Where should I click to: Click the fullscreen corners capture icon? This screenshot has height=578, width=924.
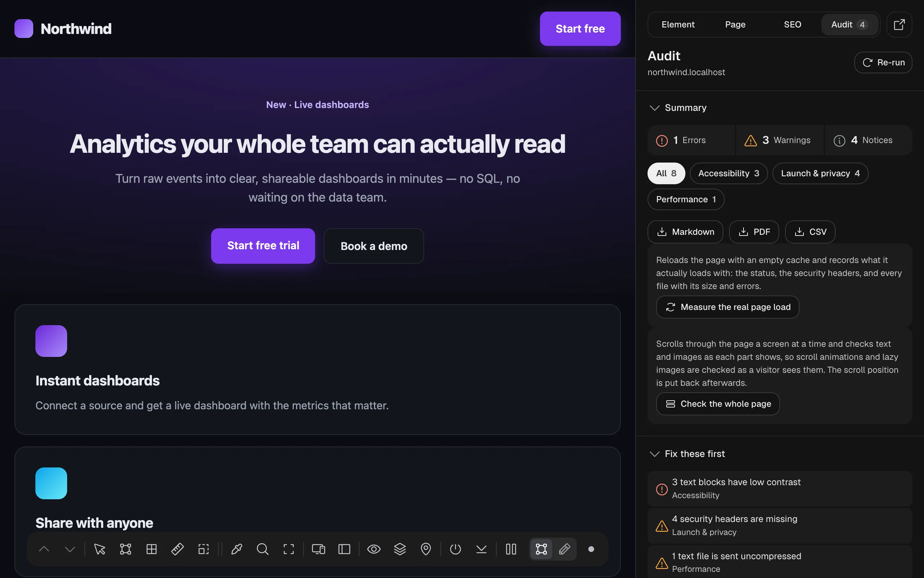tap(289, 549)
